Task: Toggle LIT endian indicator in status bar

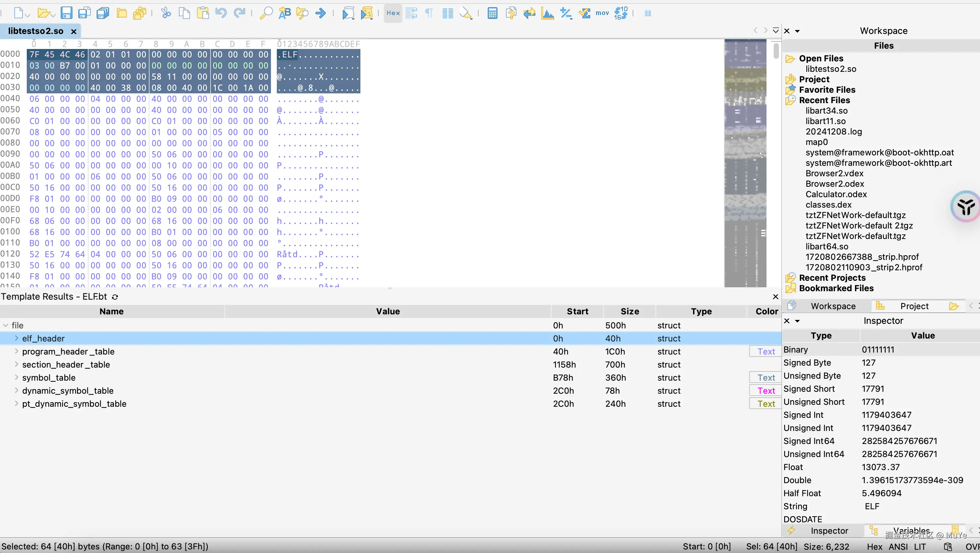Action: point(920,546)
